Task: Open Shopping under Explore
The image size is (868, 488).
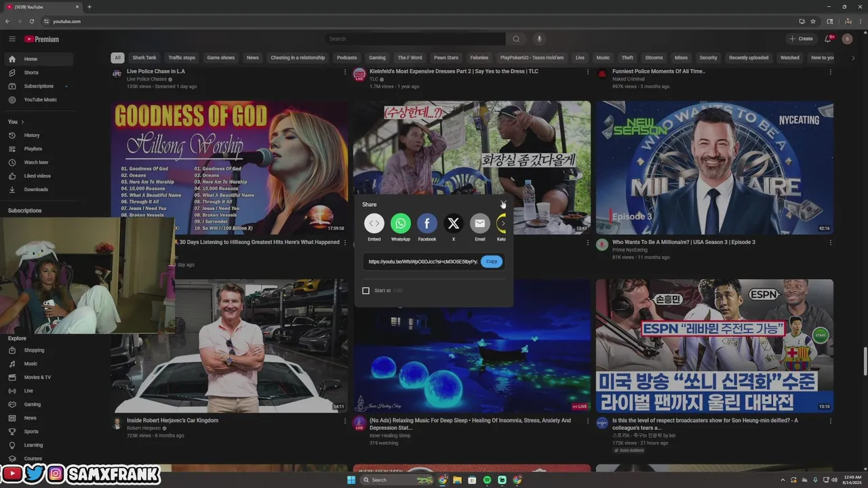Action: pyautogui.click(x=39, y=350)
